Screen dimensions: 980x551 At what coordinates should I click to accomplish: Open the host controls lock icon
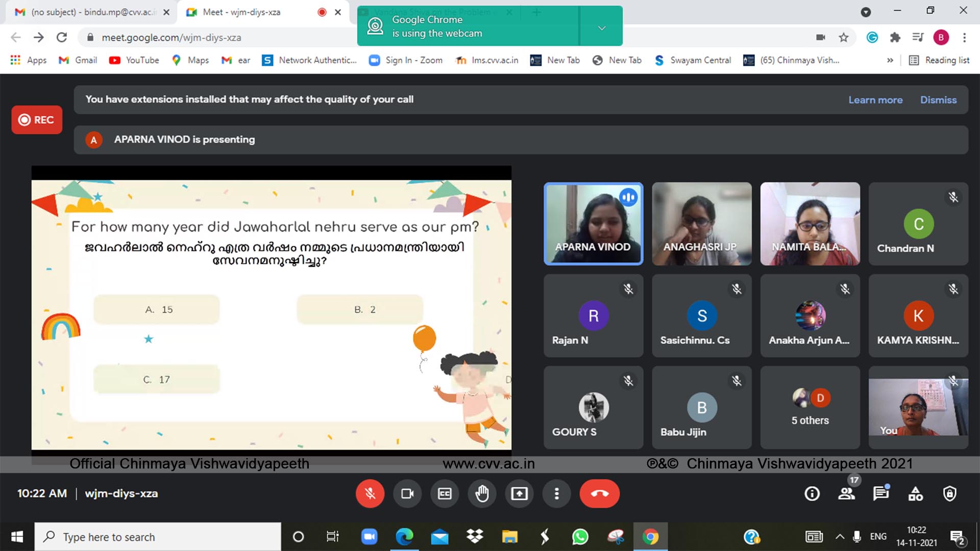tap(949, 494)
